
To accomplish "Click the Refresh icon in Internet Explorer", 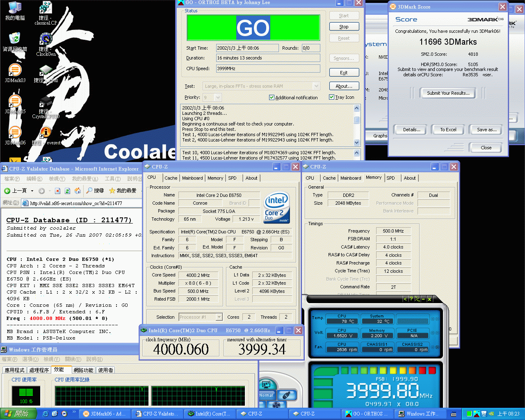I will (x=67, y=191).
